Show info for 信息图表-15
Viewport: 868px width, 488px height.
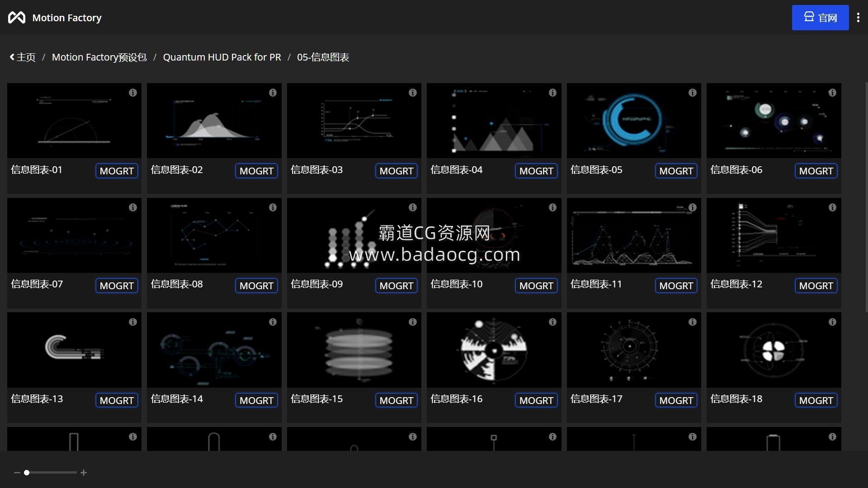(412, 322)
